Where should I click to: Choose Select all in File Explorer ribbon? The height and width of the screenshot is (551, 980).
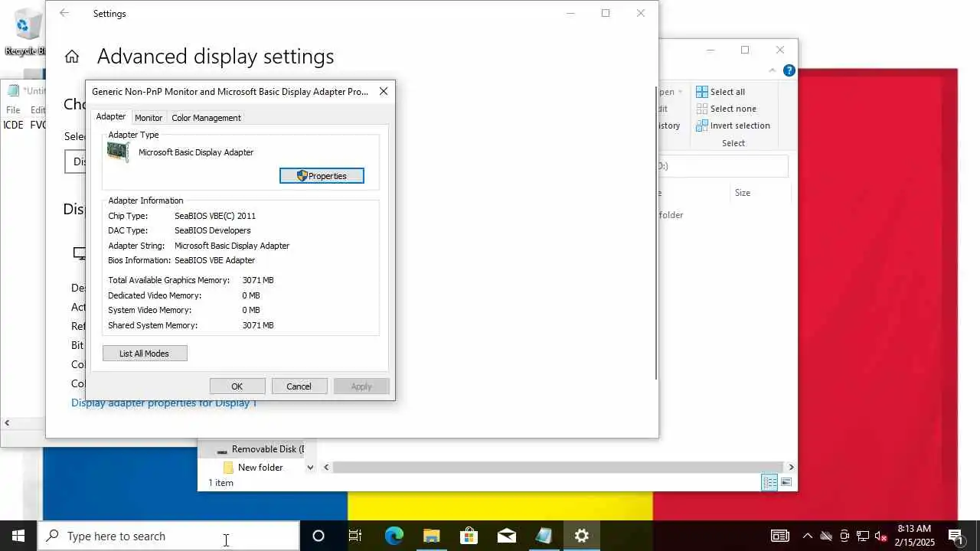pos(720,92)
